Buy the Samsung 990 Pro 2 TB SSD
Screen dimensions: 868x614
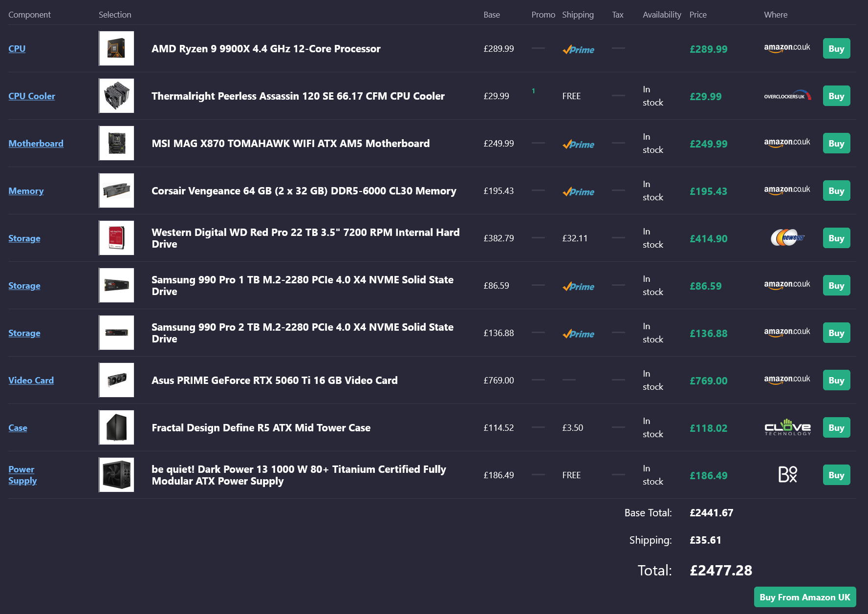point(836,333)
